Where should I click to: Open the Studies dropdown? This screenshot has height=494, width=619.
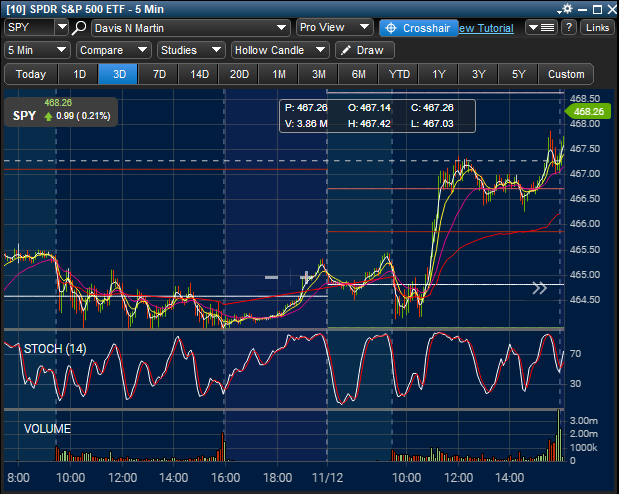[x=191, y=50]
